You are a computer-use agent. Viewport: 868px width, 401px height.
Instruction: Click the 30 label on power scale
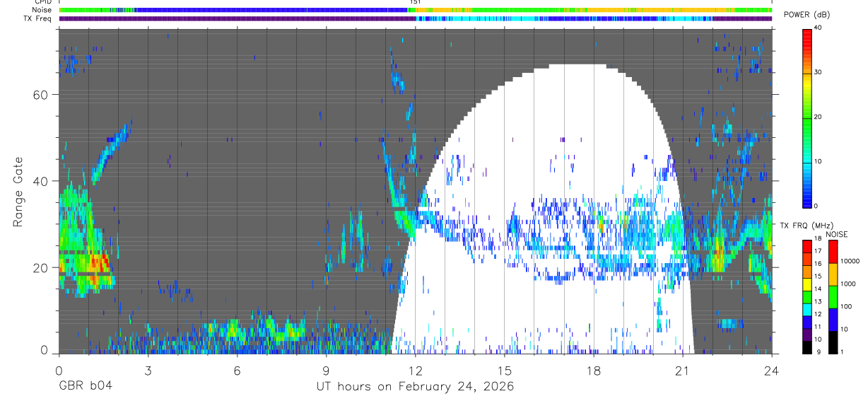(x=819, y=72)
